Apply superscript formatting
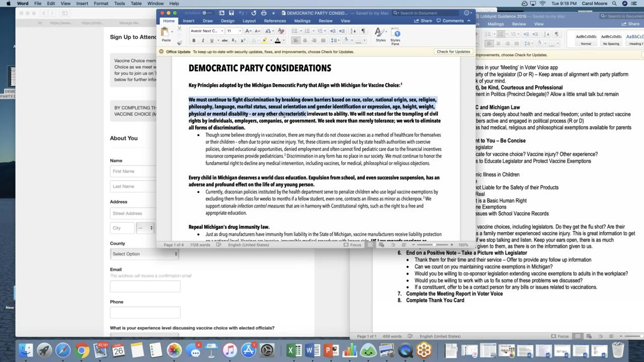 pos(243,40)
